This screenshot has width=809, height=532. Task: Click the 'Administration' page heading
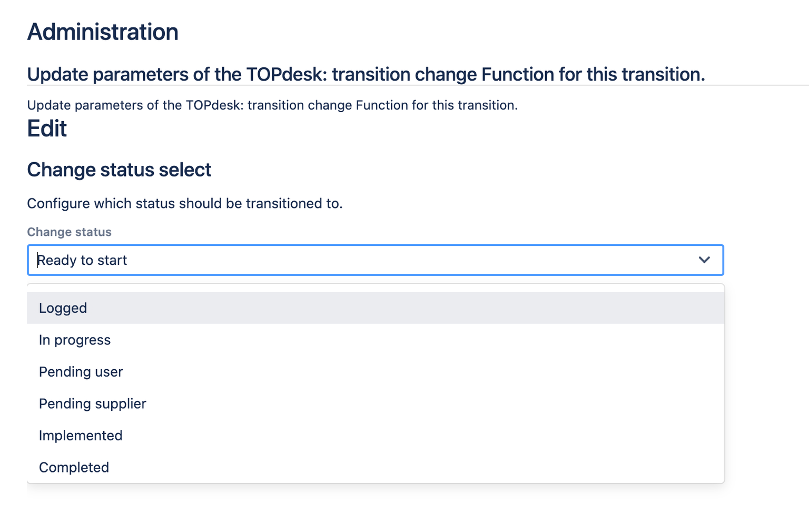pyautogui.click(x=103, y=32)
